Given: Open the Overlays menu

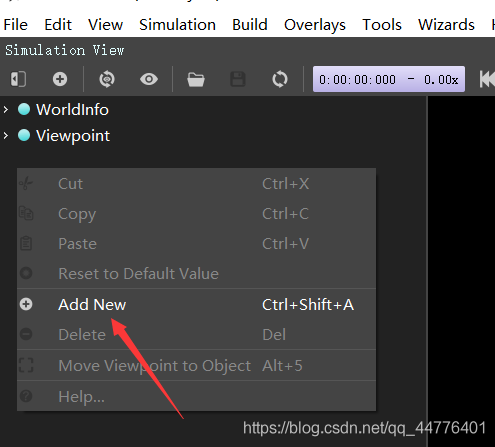Looking at the screenshot, I should [315, 25].
